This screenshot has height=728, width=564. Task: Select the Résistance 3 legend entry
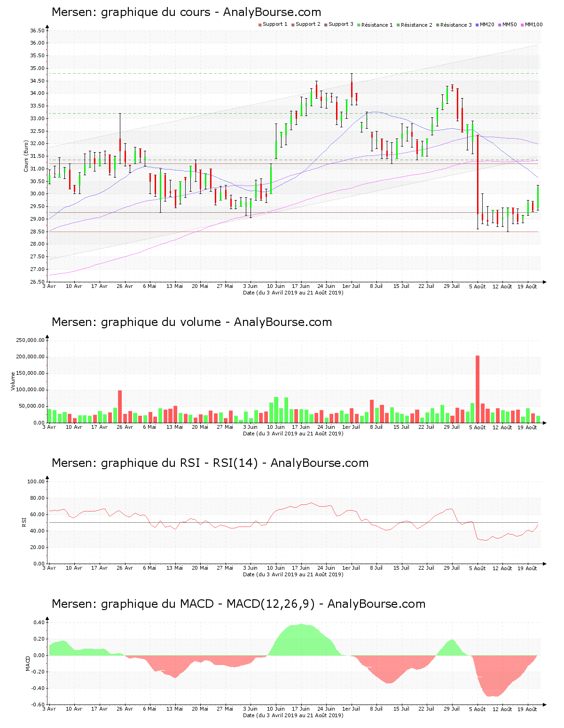456,25
